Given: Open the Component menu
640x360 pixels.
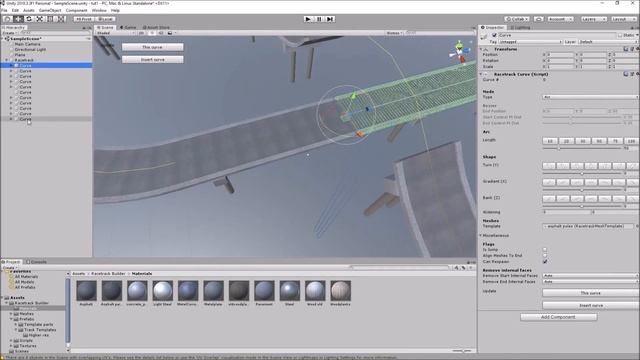Looking at the screenshot, I should point(76,10).
